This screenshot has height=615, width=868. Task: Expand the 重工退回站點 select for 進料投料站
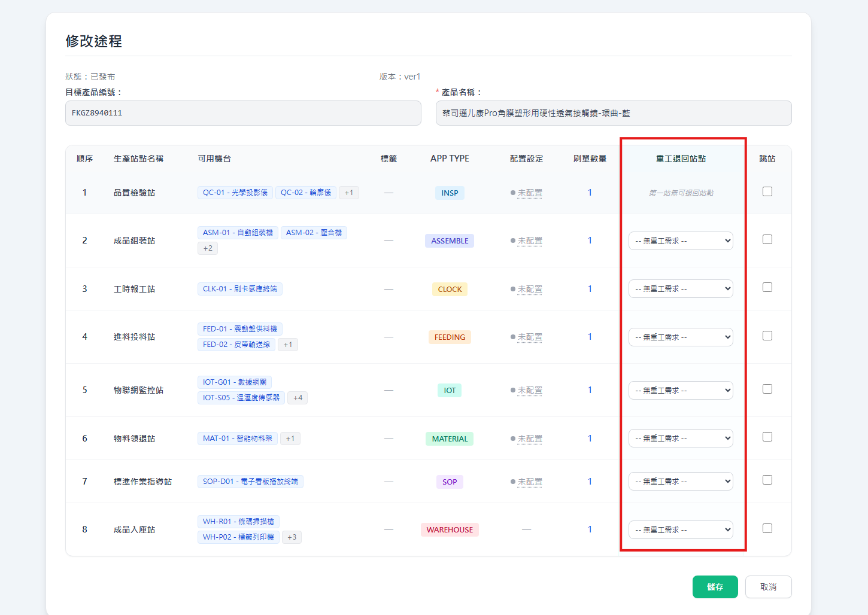[681, 337]
